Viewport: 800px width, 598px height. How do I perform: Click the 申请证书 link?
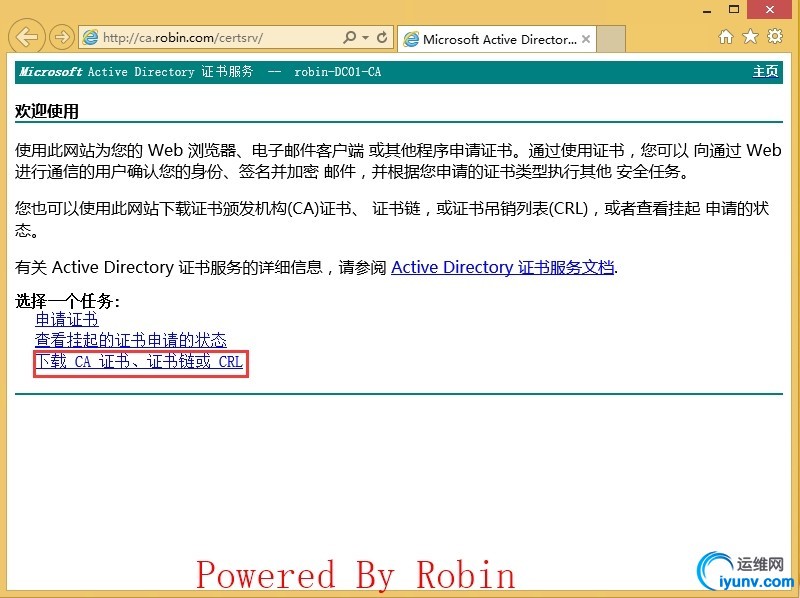tap(67, 320)
